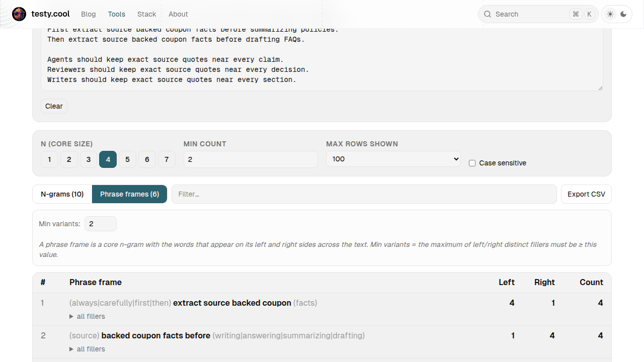
Task: Click the # column header
Action: point(43,283)
